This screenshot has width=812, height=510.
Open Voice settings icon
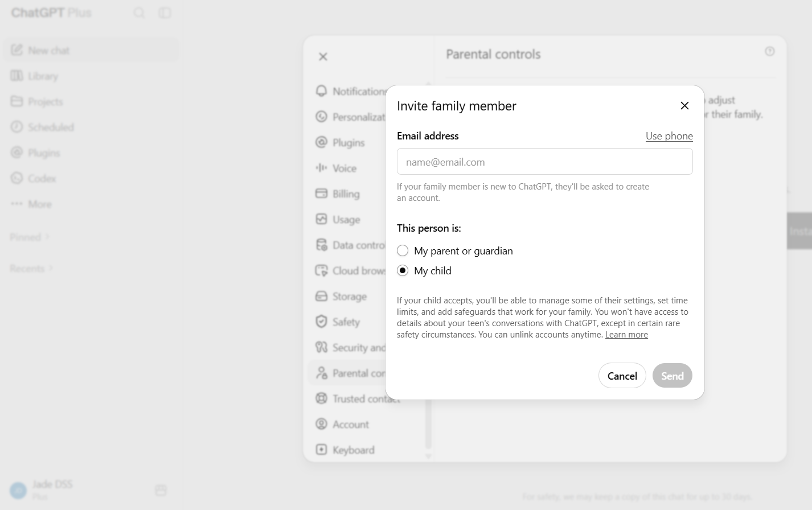(x=321, y=168)
